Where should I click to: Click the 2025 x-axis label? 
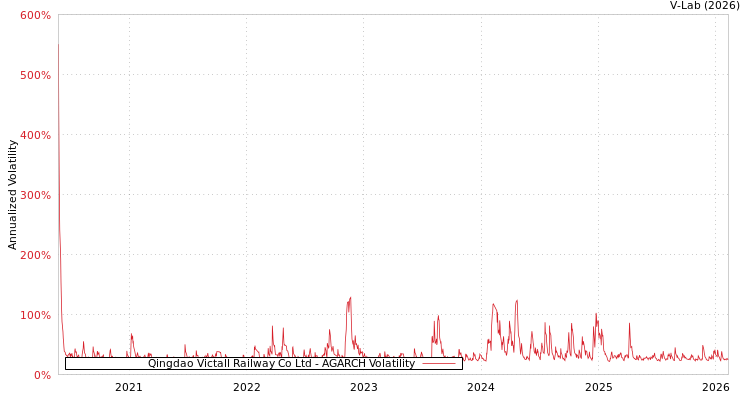598,387
